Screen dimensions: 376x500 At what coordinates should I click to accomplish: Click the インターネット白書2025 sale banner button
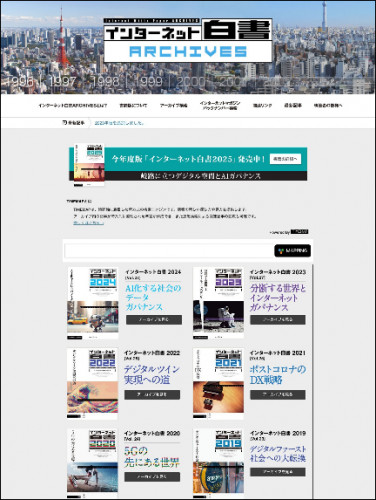tap(285, 159)
